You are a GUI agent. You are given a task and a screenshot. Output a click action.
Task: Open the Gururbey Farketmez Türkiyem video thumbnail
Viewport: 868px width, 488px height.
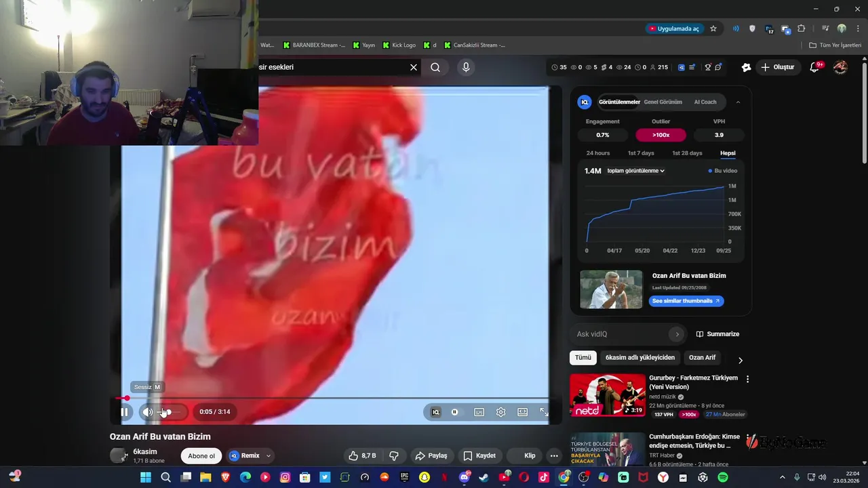click(x=608, y=394)
